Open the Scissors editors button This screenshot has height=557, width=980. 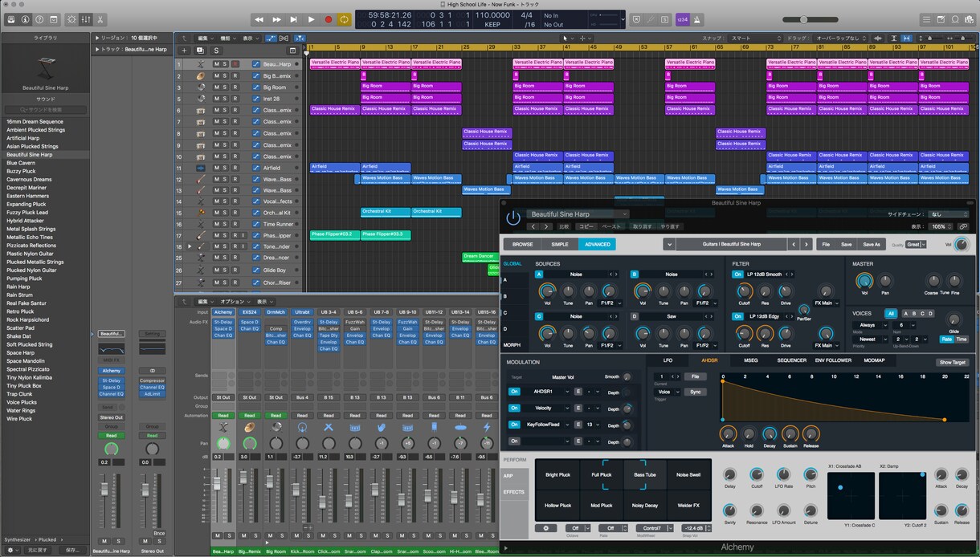[100, 19]
